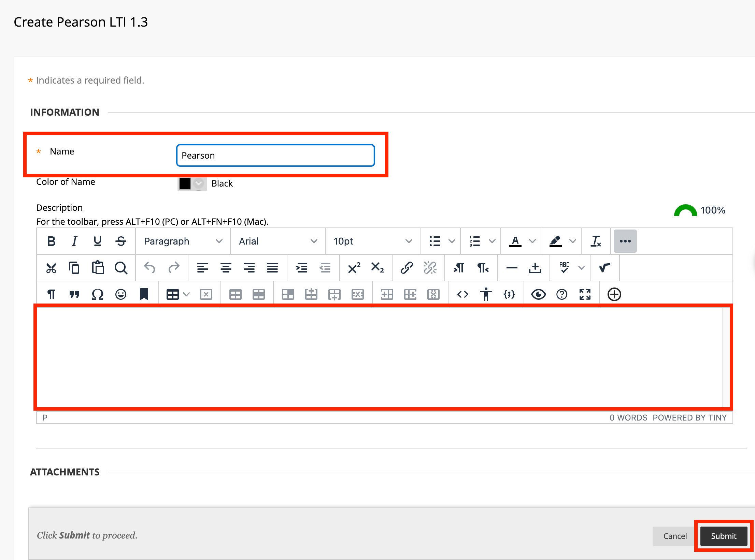Open the 10pt font size dropdown
This screenshot has width=755, height=560.
tap(373, 241)
